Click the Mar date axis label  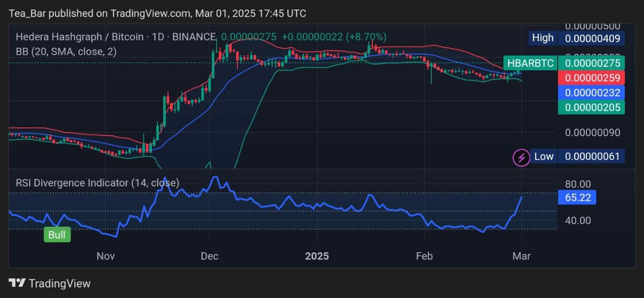(x=522, y=256)
